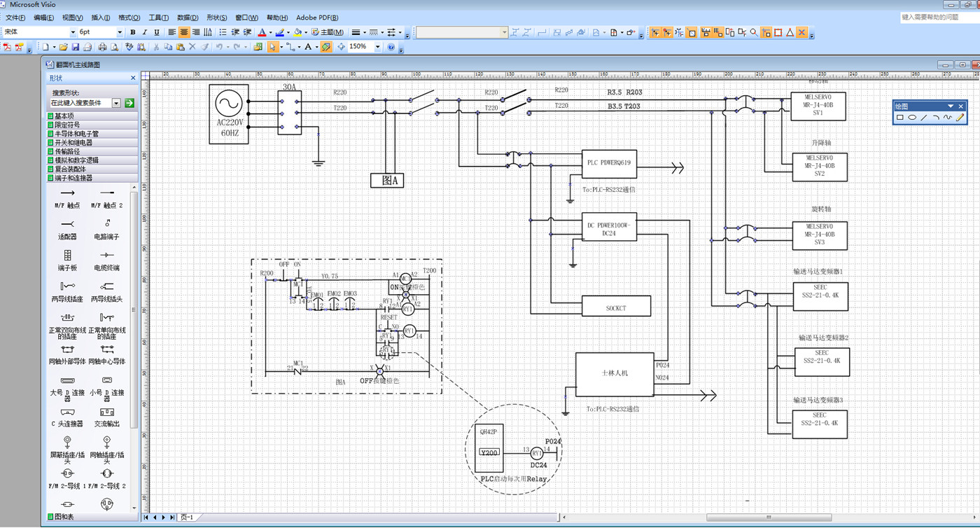
Task: Open the Help question mark icon
Action: [391, 47]
